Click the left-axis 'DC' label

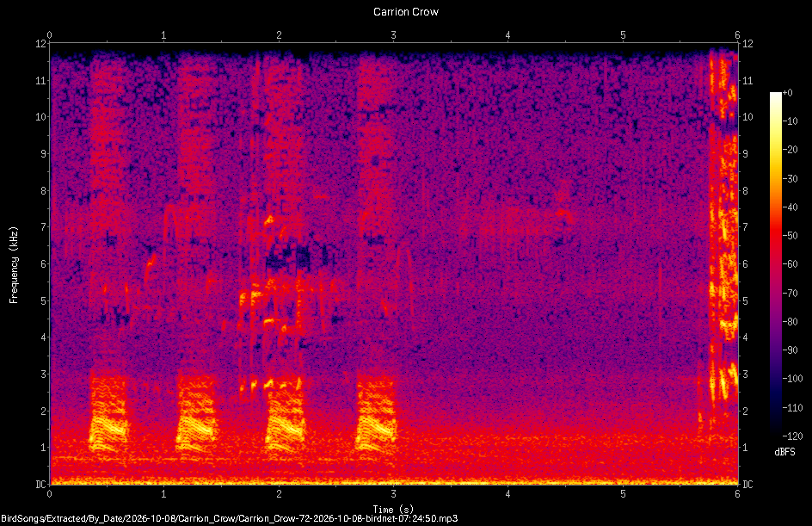pyautogui.click(x=41, y=484)
